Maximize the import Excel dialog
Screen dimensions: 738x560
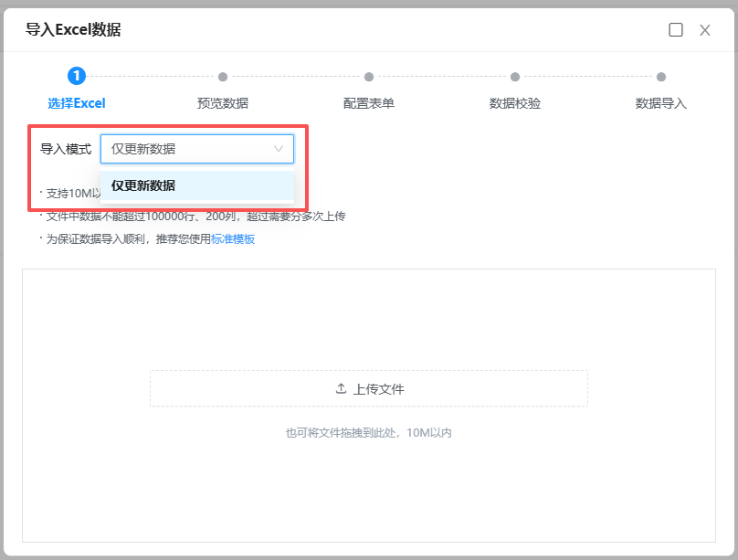tap(676, 29)
